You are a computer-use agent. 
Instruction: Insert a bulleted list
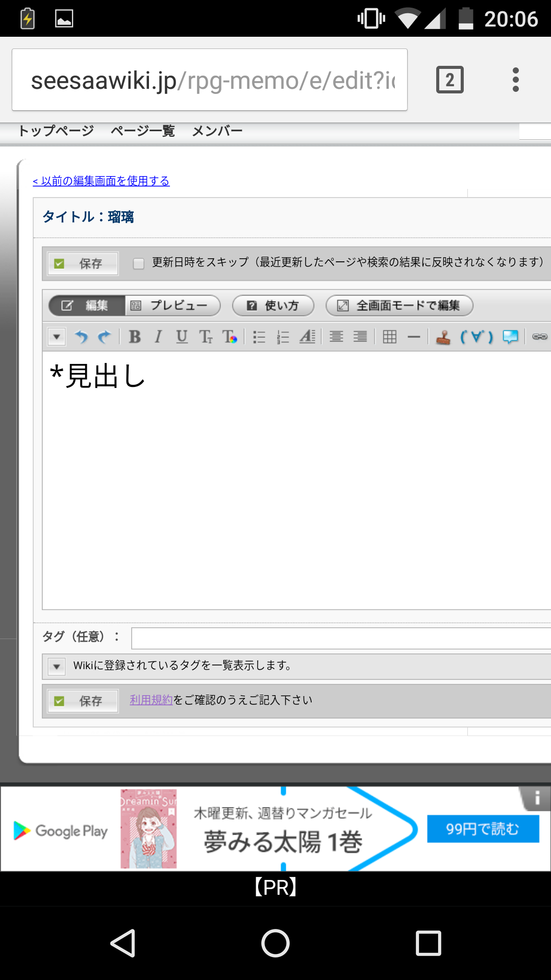pyautogui.click(x=259, y=337)
